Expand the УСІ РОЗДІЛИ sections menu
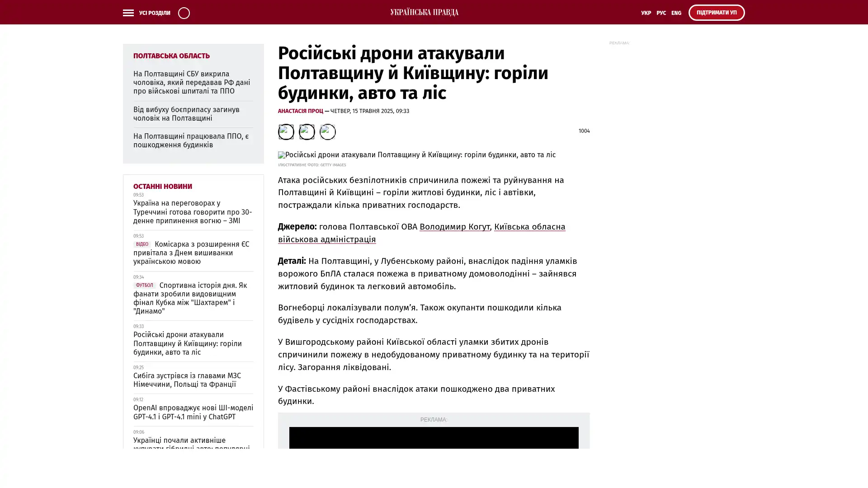 coord(154,13)
